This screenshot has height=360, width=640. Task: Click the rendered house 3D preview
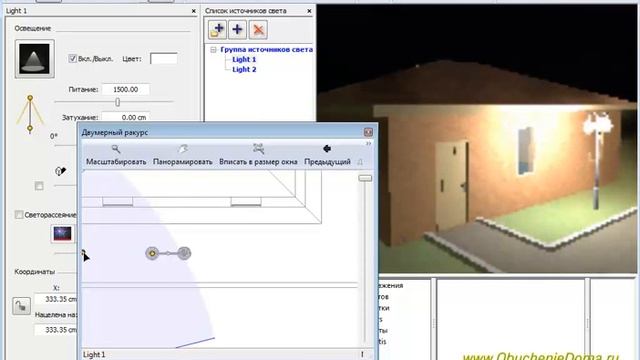(476, 139)
